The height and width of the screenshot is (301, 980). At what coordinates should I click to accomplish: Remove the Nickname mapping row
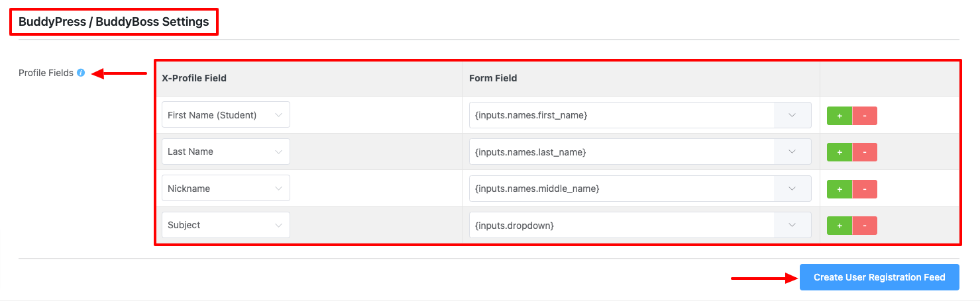coord(865,189)
